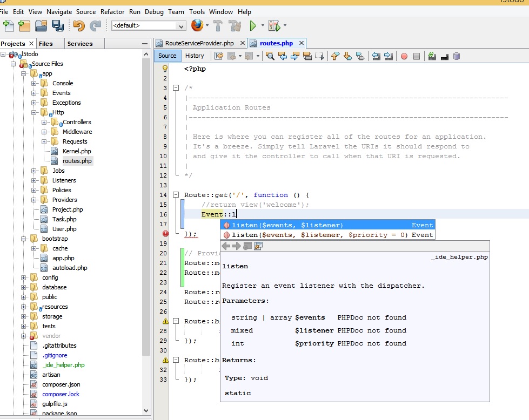Open dropdown arrow beside Run Project
Image resolution: width=529 pixels, height=420 pixels.
[x=263, y=25]
